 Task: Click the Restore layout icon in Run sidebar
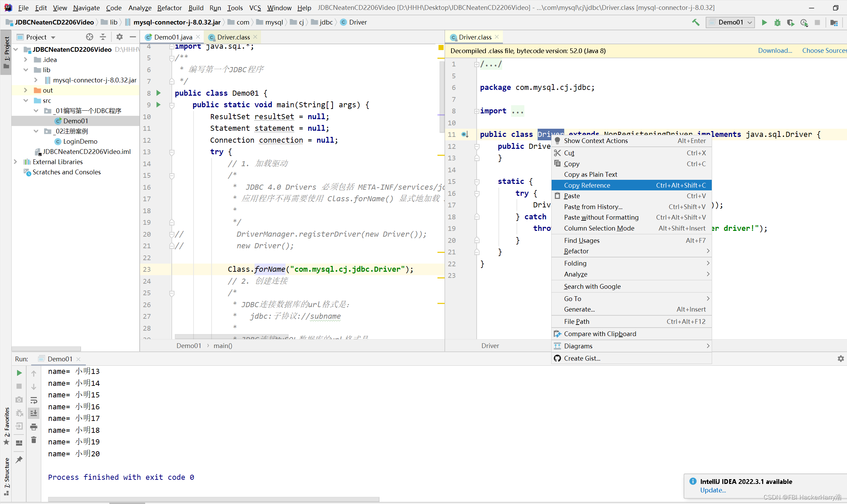[19, 443]
